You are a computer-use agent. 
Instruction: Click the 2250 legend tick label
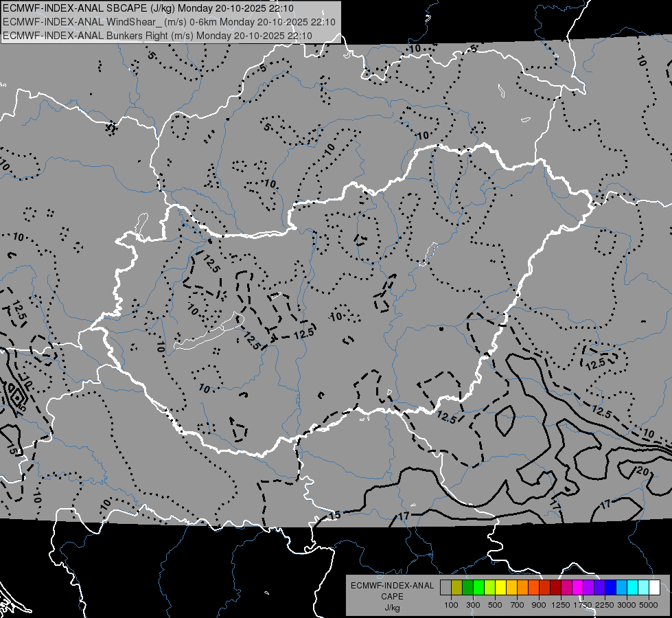click(605, 605)
